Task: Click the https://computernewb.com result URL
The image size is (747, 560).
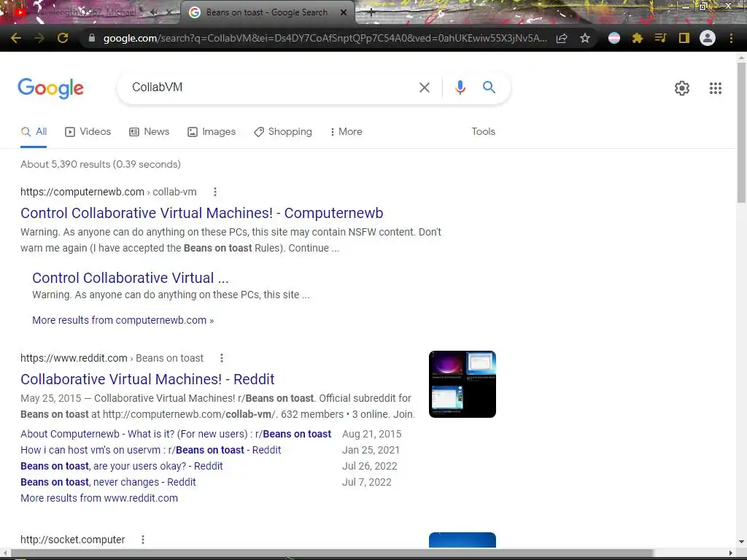Action: tap(108, 192)
